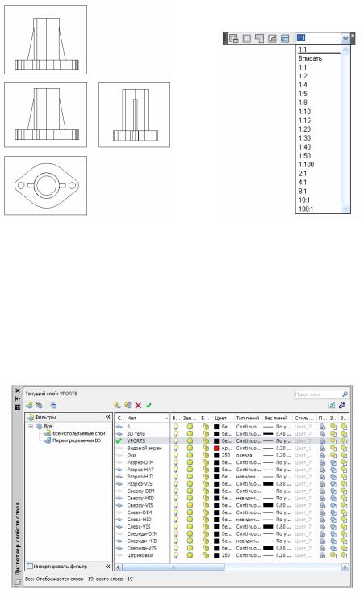Select the Polygonal Viewport tool

259,38
